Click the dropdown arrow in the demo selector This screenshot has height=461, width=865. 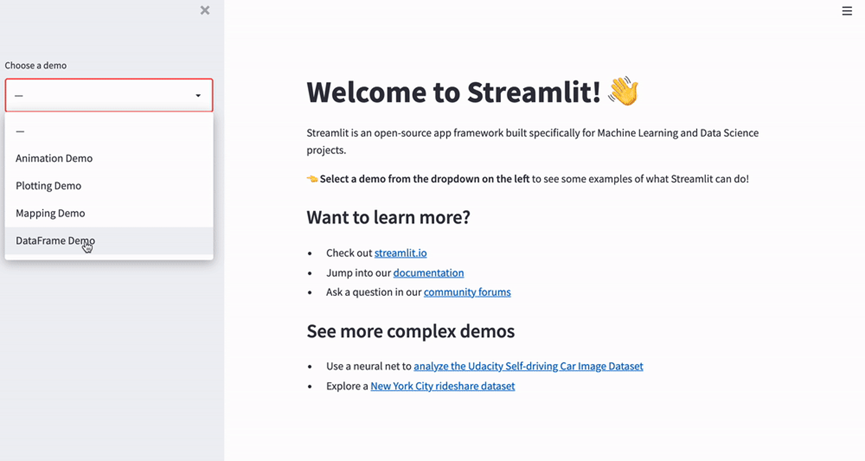198,96
